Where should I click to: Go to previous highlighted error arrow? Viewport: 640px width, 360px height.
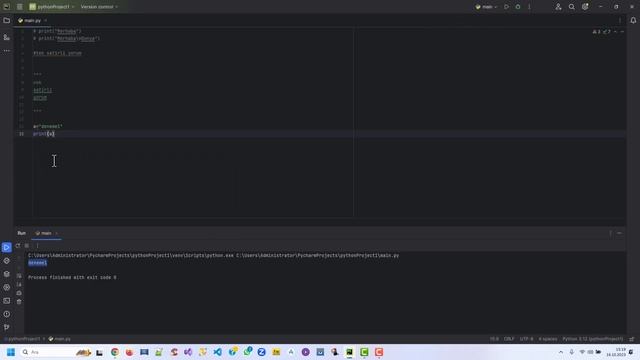pos(615,32)
